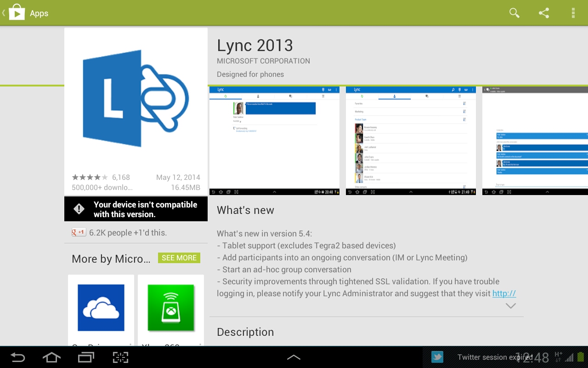The height and width of the screenshot is (368, 588).
Task: Tap the Twitter notification icon
Action: point(437,357)
